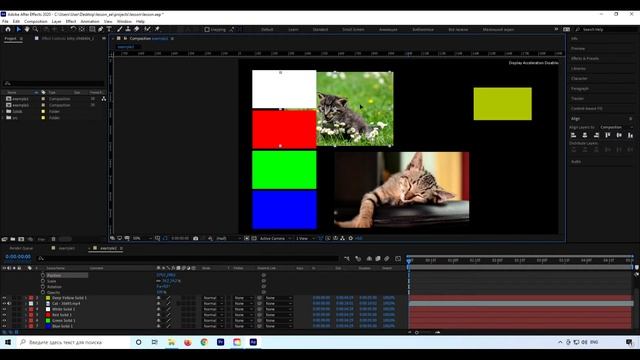Screen dimensions: 640x360
Task: Open Parent dropdown for Deep Yellow Solid 1
Action: (x=278, y=298)
